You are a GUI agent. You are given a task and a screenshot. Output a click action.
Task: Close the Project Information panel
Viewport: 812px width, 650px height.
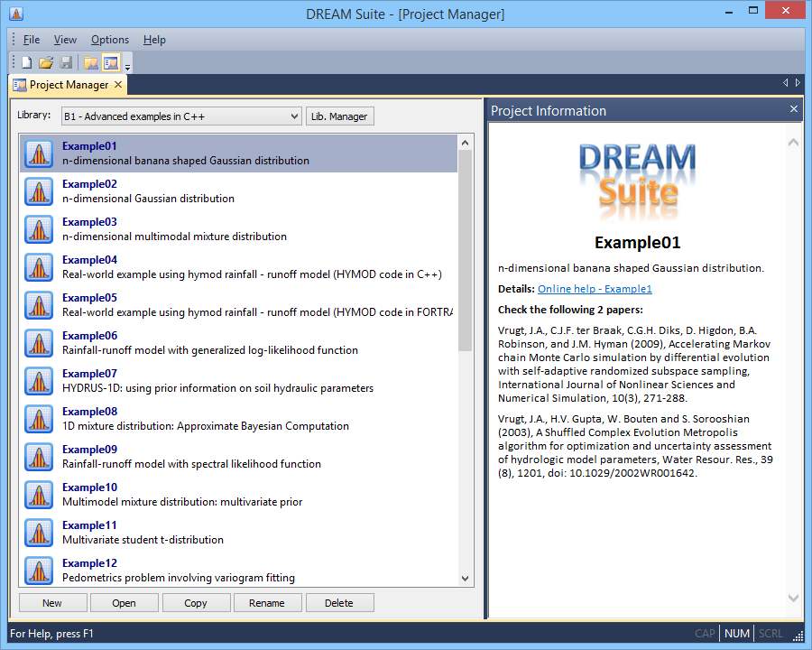[793, 109]
